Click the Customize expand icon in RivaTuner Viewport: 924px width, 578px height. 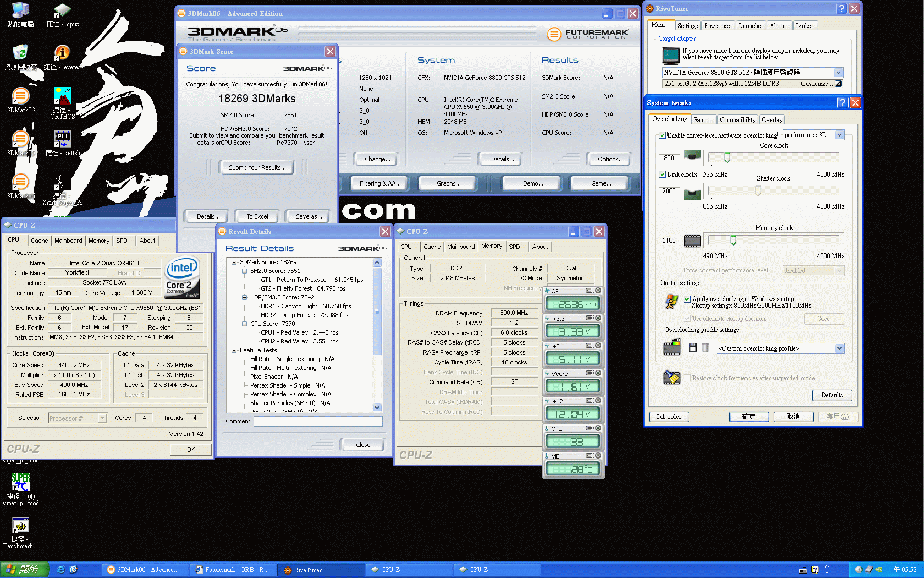coord(838,84)
